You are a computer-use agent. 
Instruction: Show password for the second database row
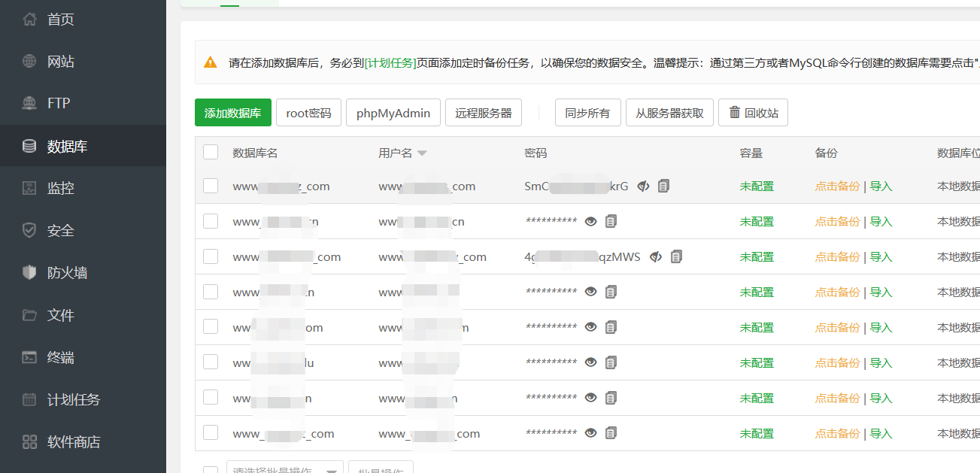591,221
